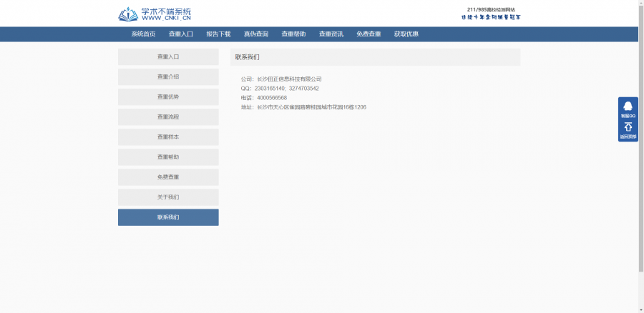Select 免费查重 in top navigation bar
644x313 pixels.
[x=369, y=34]
